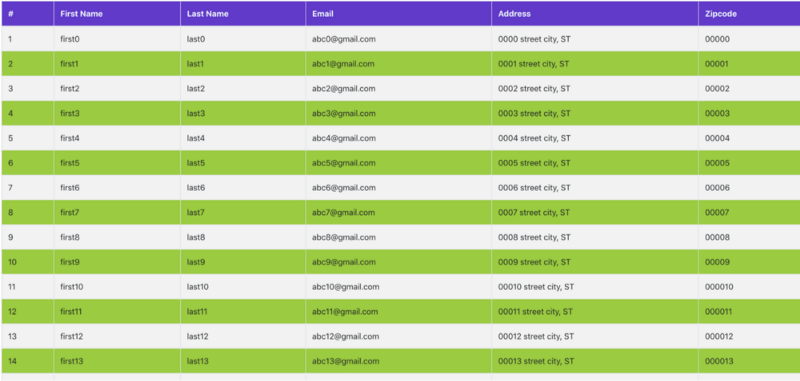The height and width of the screenshot is (381, 800).
Task: Click row number 7 cell
Action: (x=28, y=188)
